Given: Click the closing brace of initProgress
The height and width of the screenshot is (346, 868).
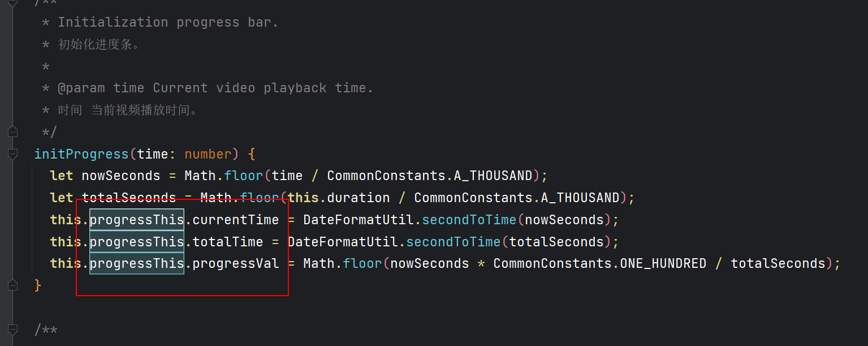Looking at the screenshot, I should [x=38, y=285].
